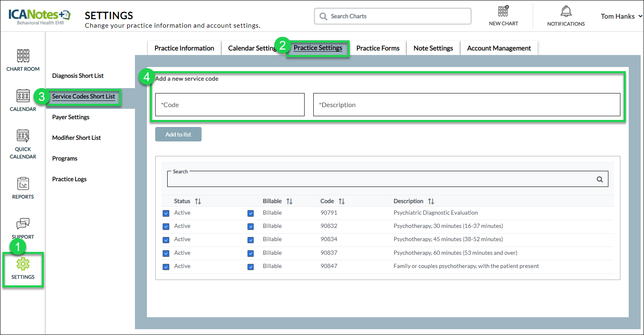Sort list by the Description column arrows
The height and width of the screenshot is (335, 644).
(x=431, y=201)
